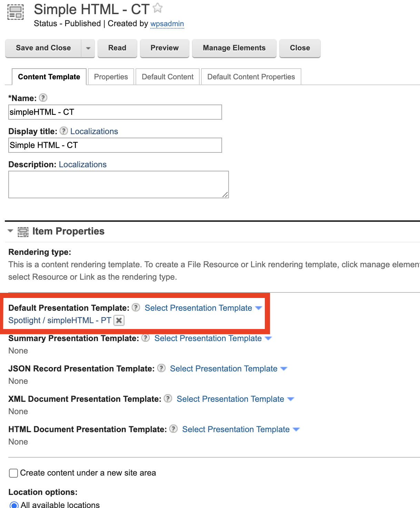Viewport: 420px width, 508px height.
Task: Open the Default Content tab
Action: (167, 77)
